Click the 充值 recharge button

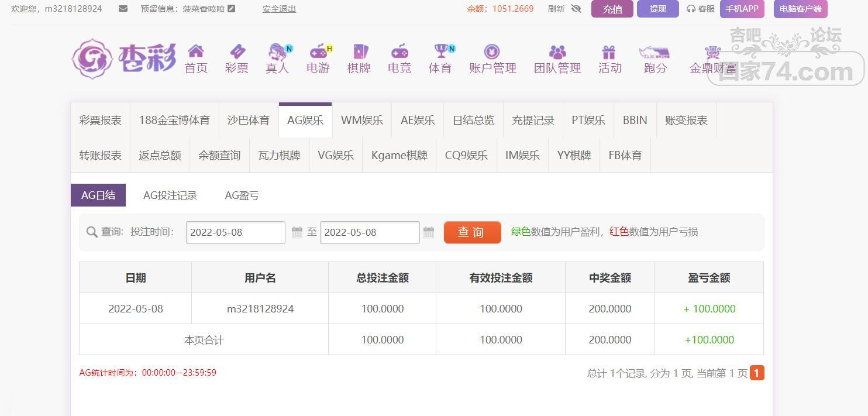point(612,9)
